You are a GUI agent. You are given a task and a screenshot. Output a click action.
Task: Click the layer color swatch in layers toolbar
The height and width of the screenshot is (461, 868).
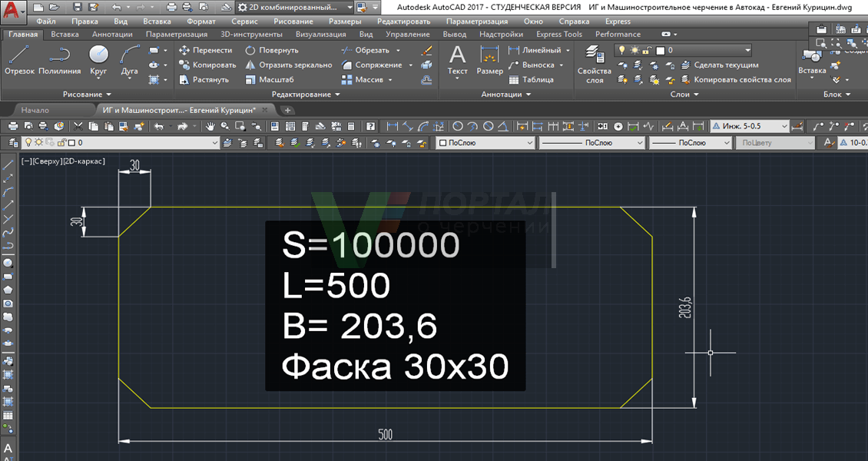click(x=72, y=142)
